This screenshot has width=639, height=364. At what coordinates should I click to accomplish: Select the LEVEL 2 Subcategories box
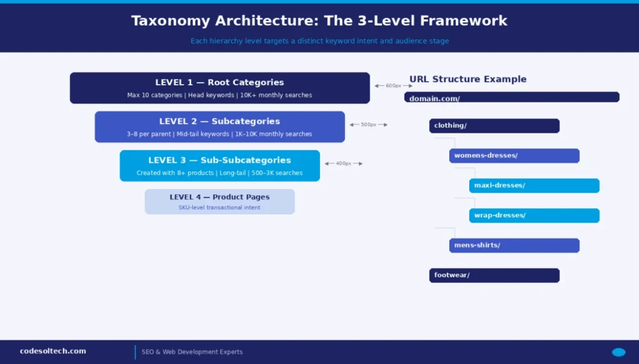[220, 127]
